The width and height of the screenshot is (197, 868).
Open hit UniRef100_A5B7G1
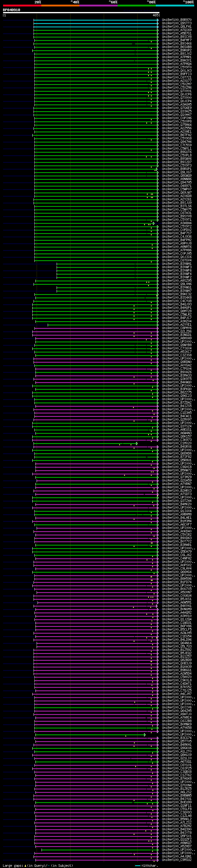tap(177, 33)
